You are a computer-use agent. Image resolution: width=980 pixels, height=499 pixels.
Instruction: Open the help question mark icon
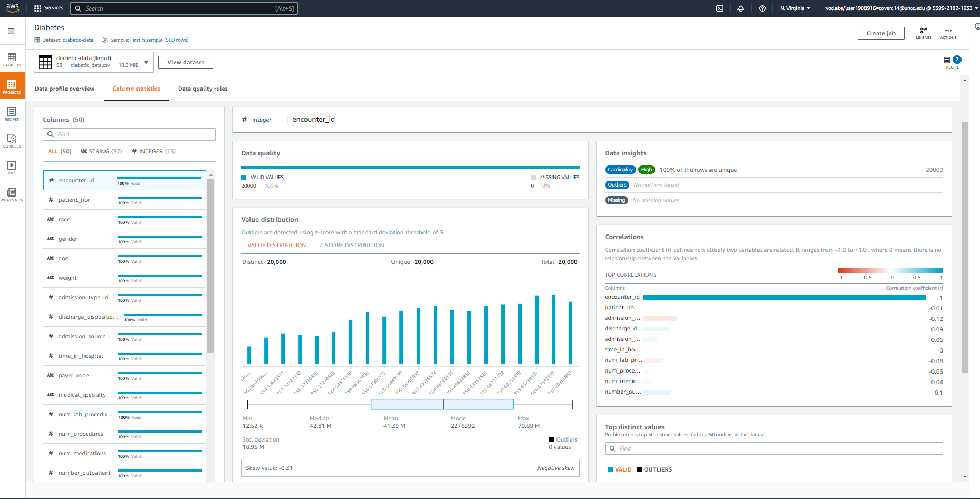(x=762, y=8)
